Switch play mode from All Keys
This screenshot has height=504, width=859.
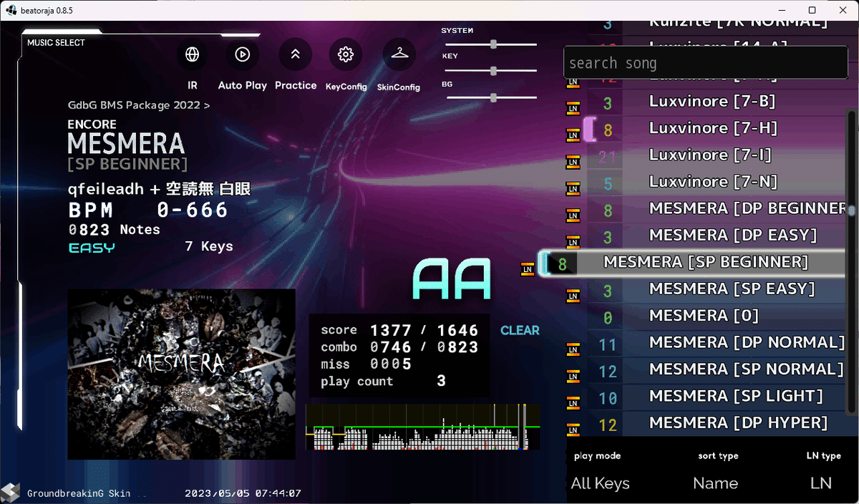click(600, 483)
